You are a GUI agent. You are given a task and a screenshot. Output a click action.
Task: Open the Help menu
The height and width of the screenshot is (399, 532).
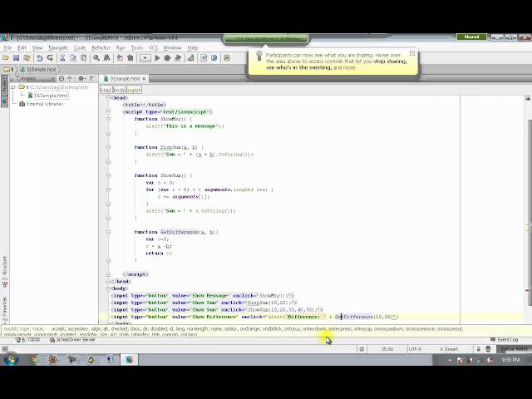(x=193, y=48)
